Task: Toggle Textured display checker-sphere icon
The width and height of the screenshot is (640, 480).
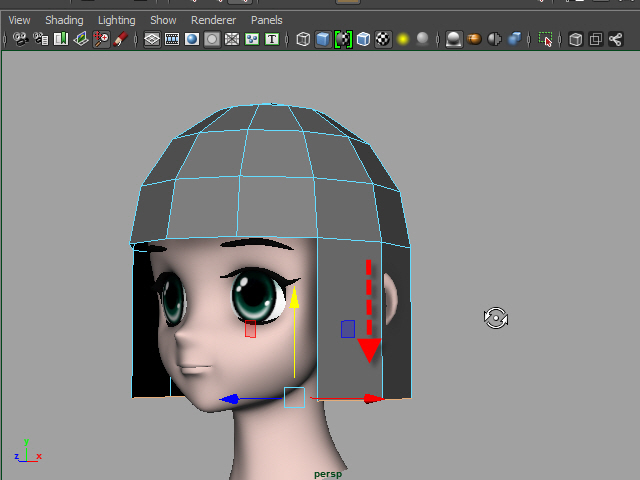Action: 383,40
